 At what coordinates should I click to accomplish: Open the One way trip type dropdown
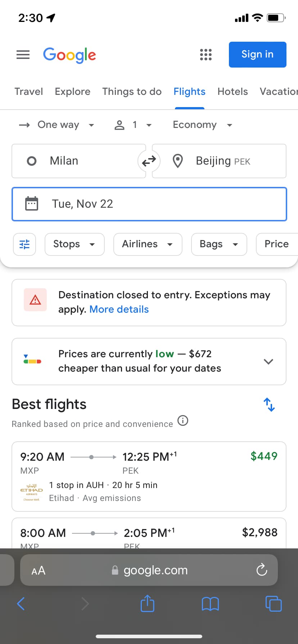click(x=58, y=125)
